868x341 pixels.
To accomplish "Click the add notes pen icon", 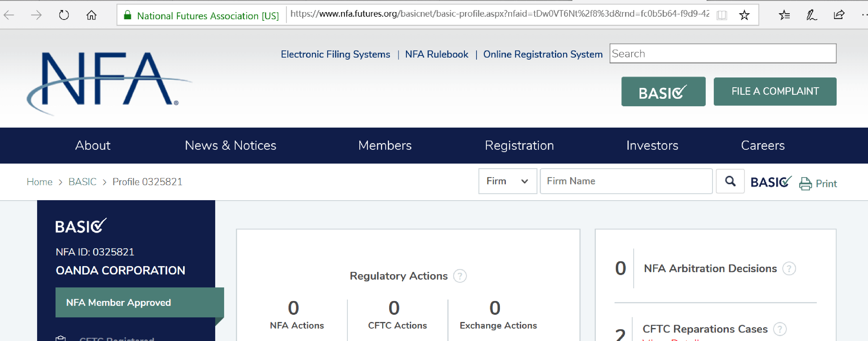I will 811,15.
